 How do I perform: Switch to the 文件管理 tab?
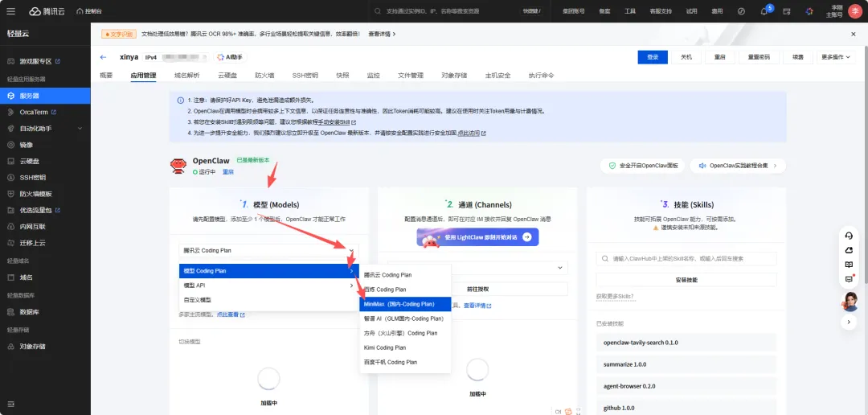(x=410, y=76)
